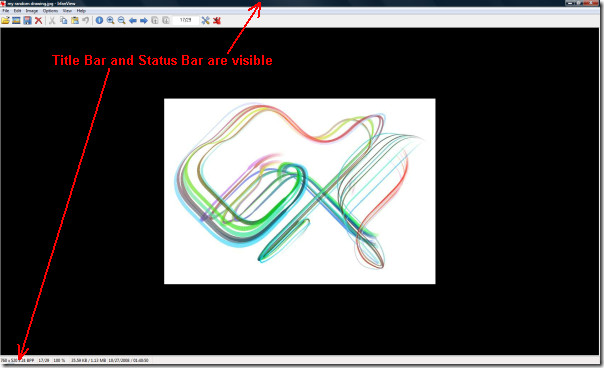Image resolution: width=604 pixels, height=368 pixels.
Task: Copy the image with the copy icon
Action: (64, 20)
